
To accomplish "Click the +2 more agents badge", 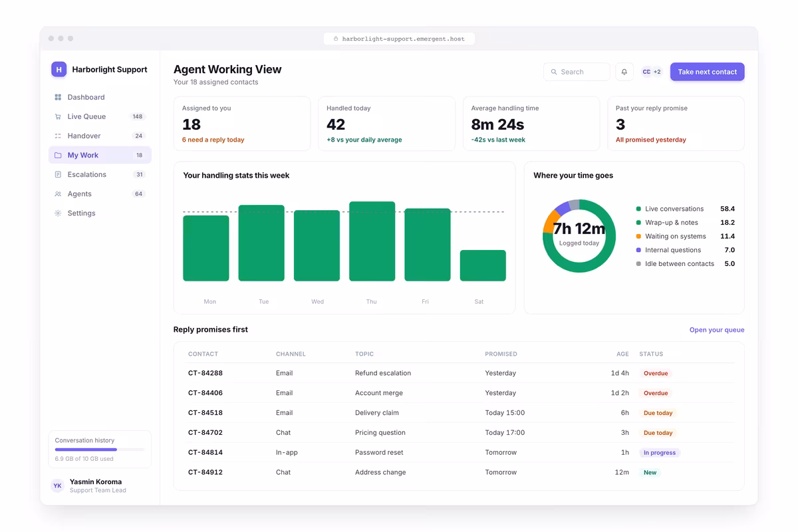I will (x=657, y=72).
